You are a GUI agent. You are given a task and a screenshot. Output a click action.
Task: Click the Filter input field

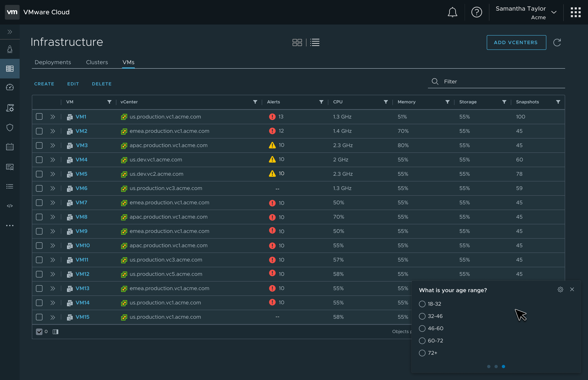496,82
